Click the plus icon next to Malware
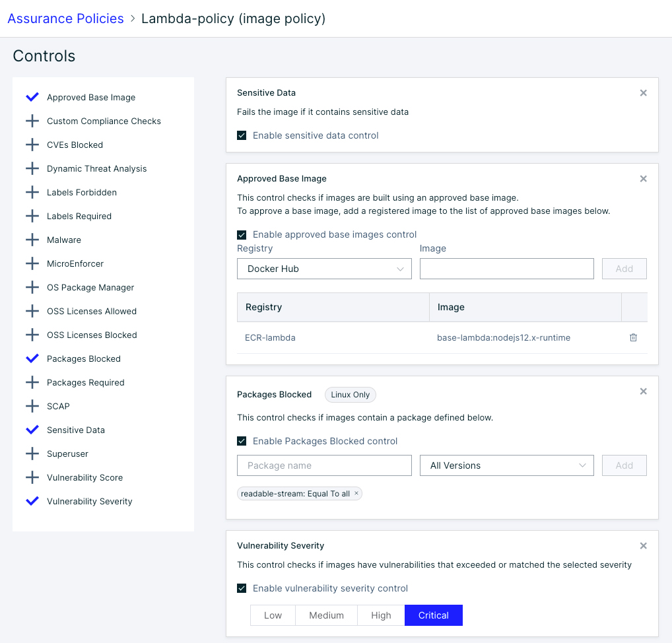Viewport: 672px width, 643px height. [32, 240]
